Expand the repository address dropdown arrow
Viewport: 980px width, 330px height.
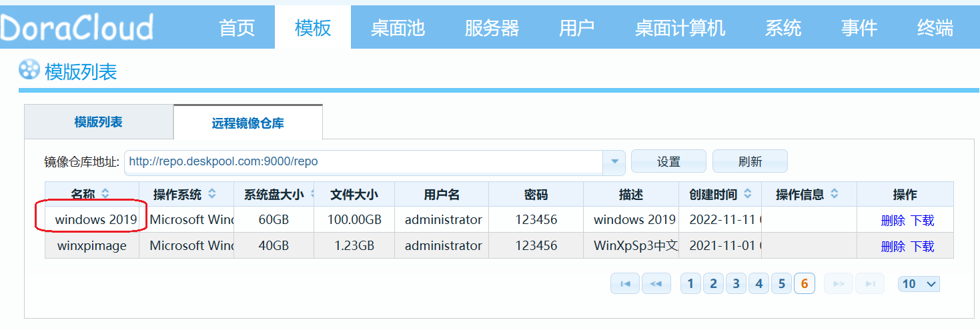point(614,161)
